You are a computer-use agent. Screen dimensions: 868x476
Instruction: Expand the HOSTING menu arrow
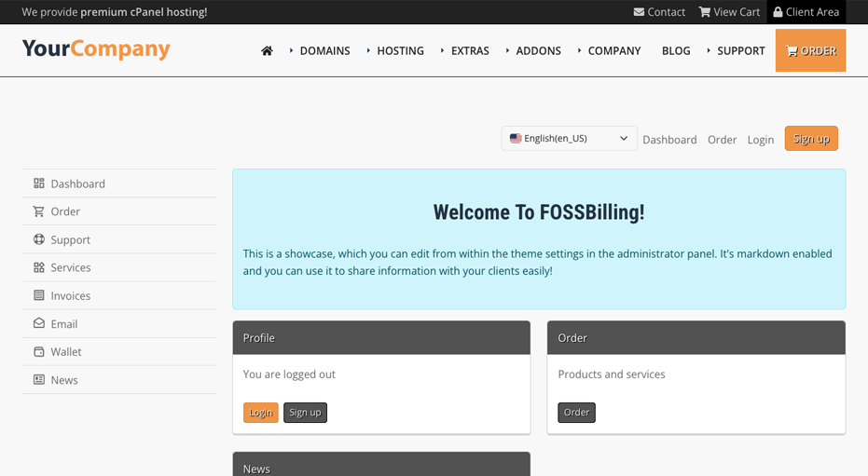click(x=368, y=51)
